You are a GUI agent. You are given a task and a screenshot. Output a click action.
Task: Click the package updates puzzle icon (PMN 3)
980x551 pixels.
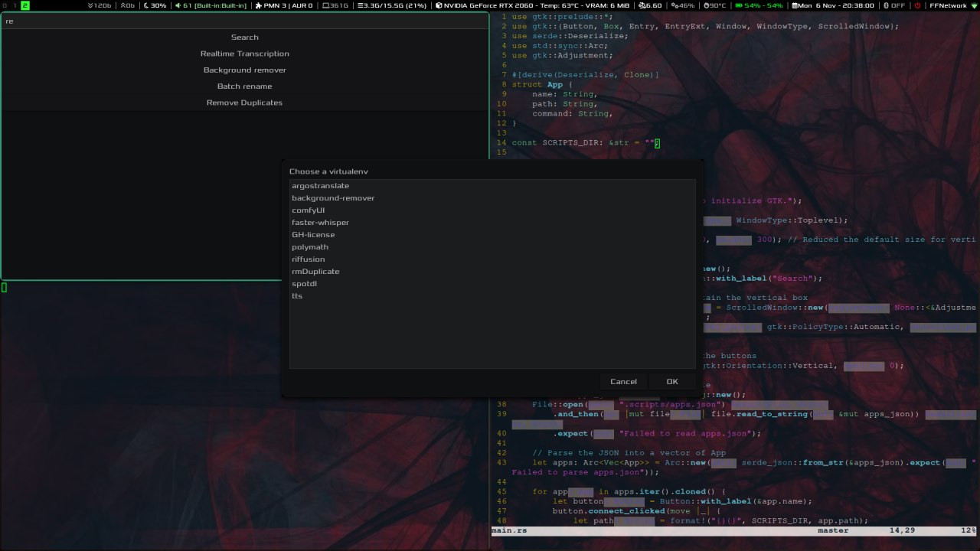pos(257,5)
